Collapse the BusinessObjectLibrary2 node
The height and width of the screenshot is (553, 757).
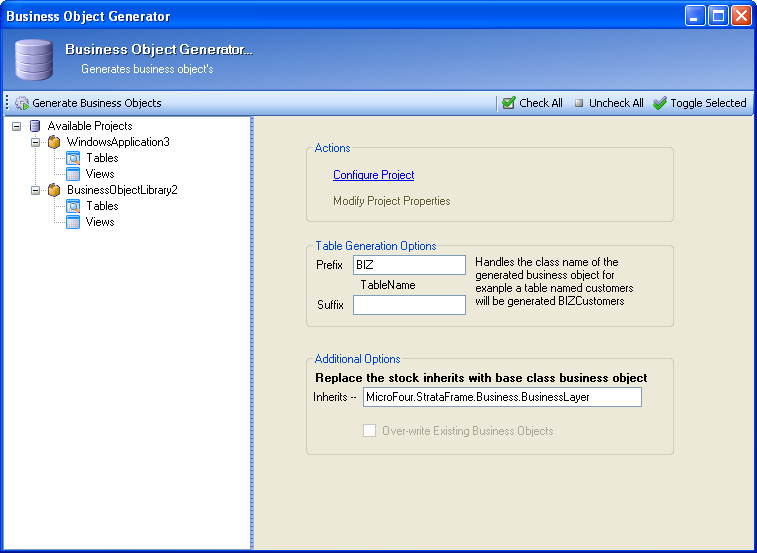tap(36, 190)
